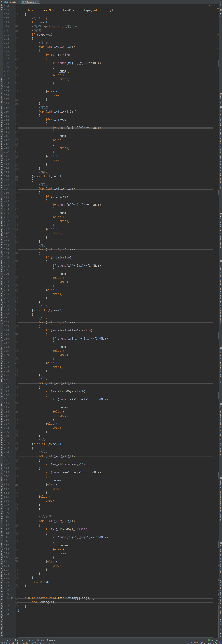Click "new GoBang2();" in main
Screen dimensions: 222x644
(44, 602)
